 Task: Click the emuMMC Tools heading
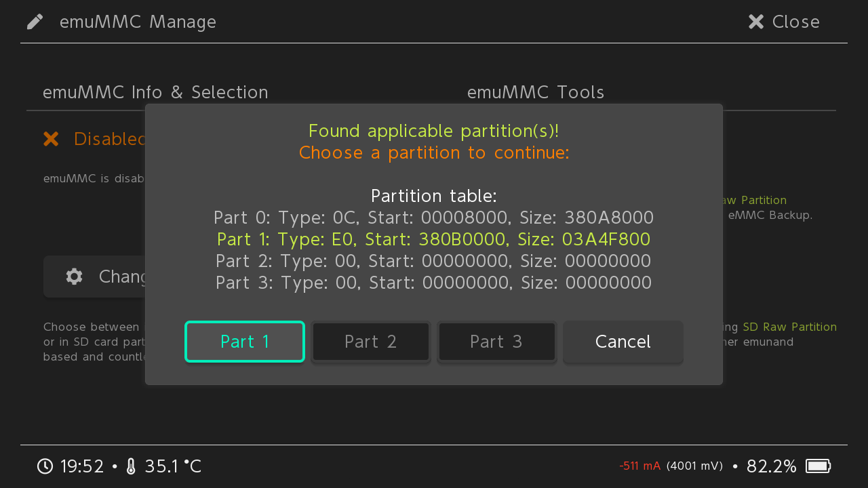(536, 93)
